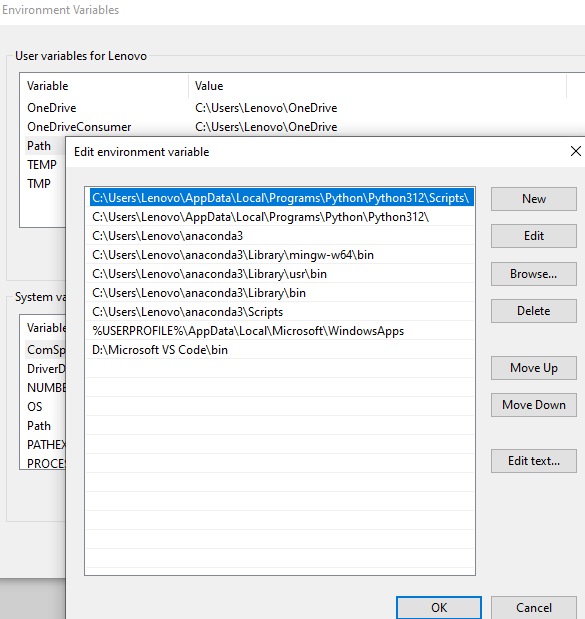Click the Edit button
Viewport: 585px width, 619px height.
[534, 236]
